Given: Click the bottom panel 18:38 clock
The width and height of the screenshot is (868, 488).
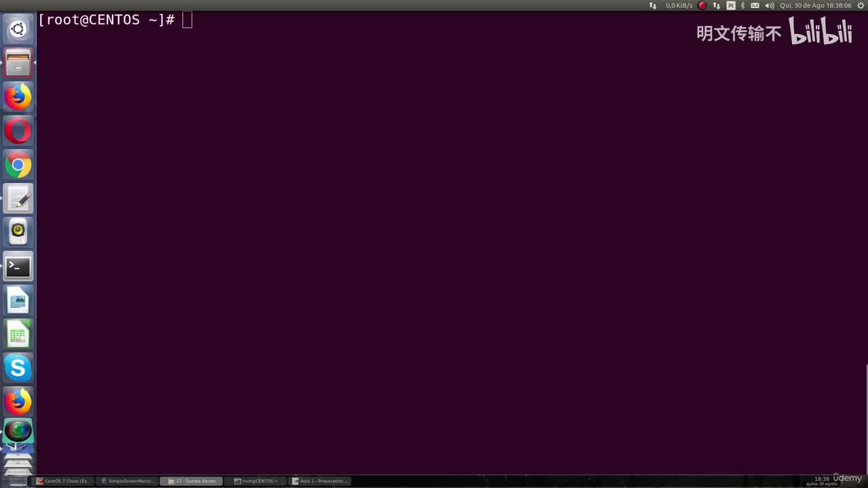Looking at the screenshot, I should coord(822,479).
